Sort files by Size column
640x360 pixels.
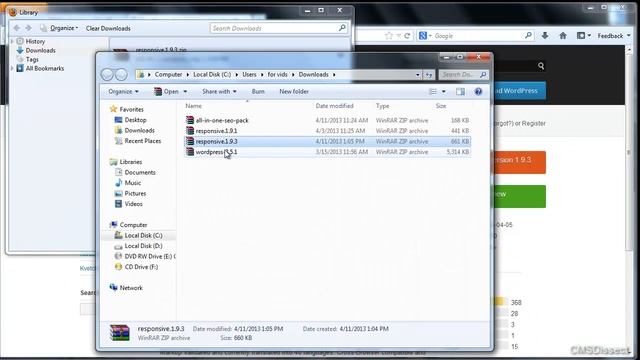(x=441, y=106)
